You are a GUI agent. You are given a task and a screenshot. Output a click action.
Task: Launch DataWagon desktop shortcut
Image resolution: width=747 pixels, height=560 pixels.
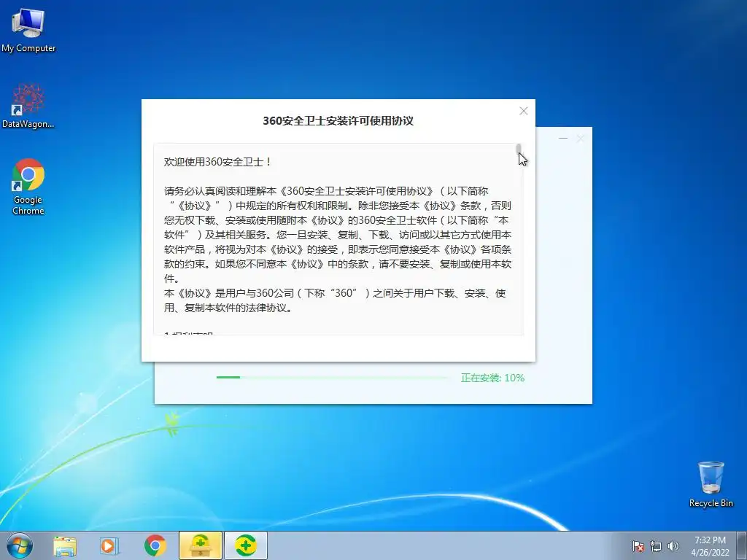(28, 106)
